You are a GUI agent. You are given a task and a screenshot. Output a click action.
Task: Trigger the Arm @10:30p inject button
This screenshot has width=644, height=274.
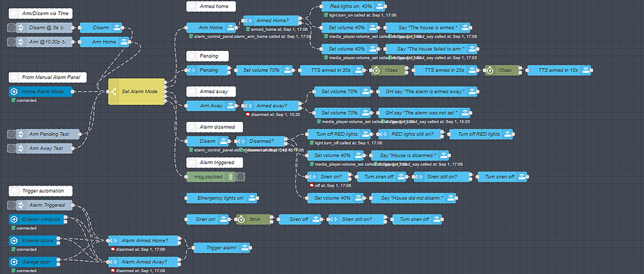pyautogui.click(x=11, y=42)
